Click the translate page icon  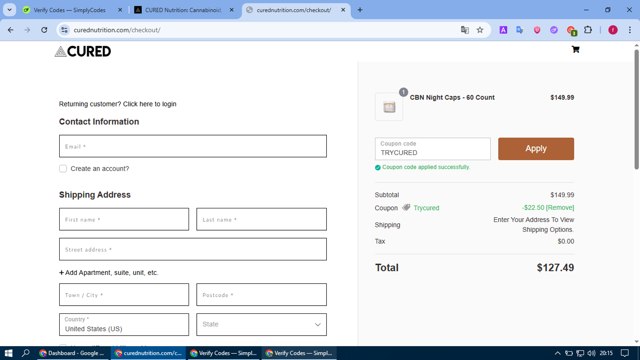point(464,30)
